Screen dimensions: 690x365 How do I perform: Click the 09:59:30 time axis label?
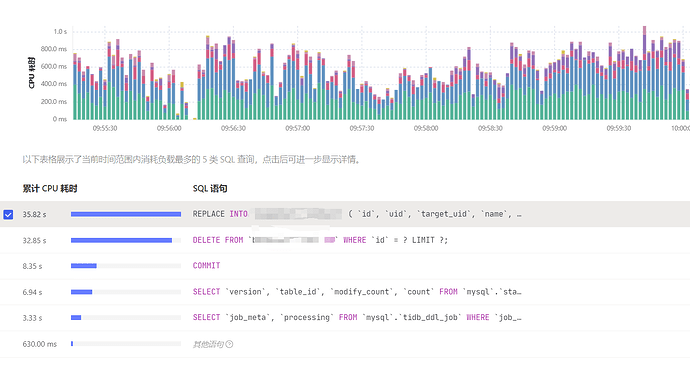(619, 128)
